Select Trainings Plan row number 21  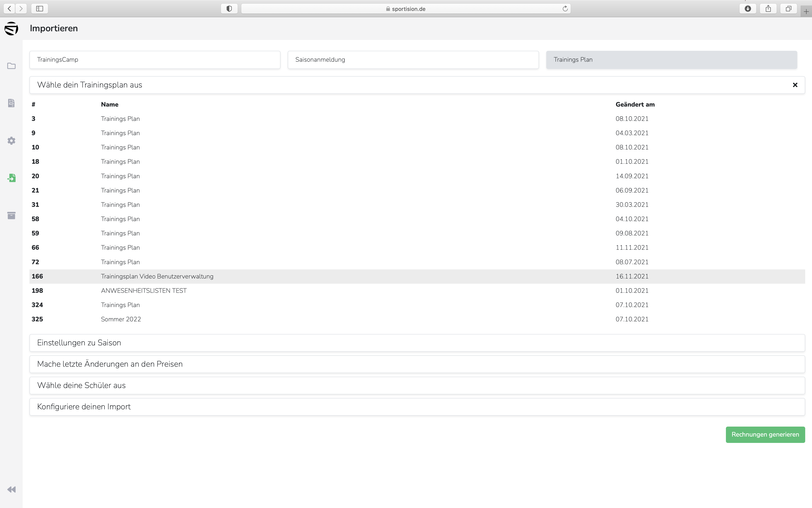click(417, 190)
